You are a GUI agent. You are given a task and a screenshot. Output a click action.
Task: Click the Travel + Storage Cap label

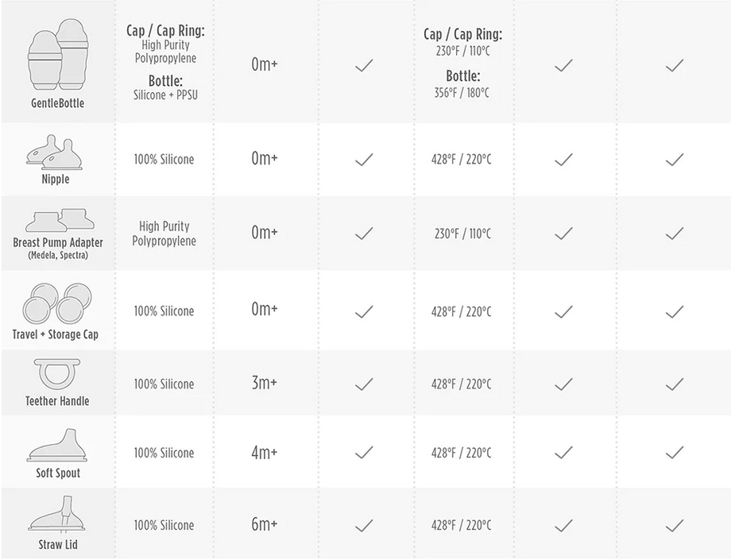(x=56, y=334)
